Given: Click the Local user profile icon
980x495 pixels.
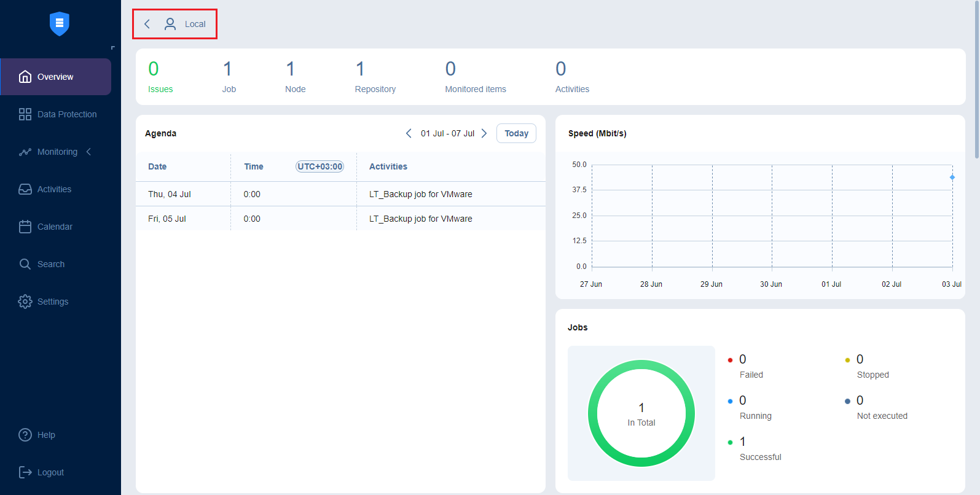Looking at the screenshot, I should (x=170, y=24).
